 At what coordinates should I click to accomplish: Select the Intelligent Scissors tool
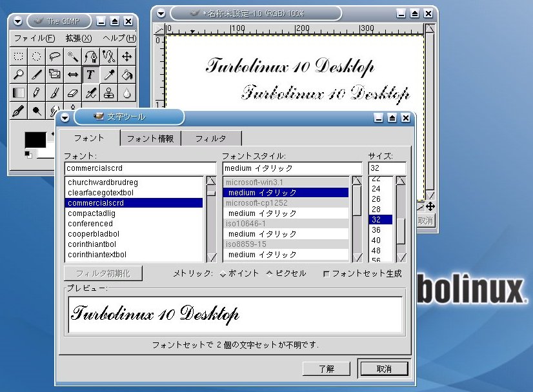click(x=108, y=56)
